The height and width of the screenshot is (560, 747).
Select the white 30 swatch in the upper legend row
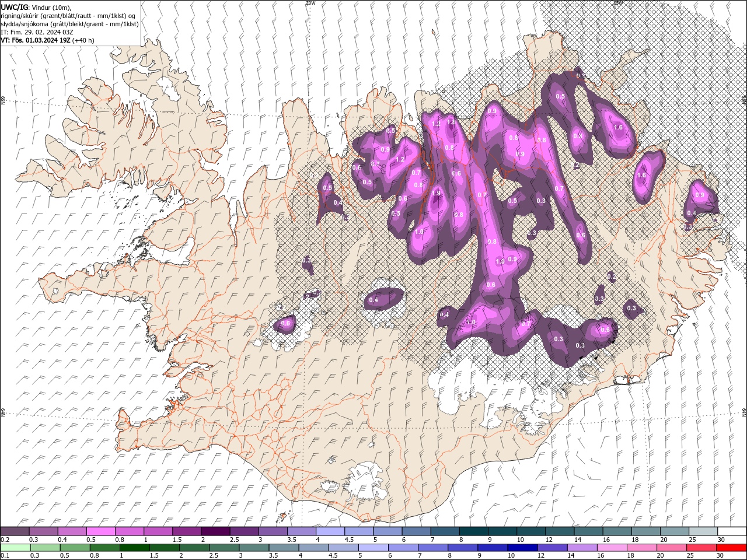[732, 531]
